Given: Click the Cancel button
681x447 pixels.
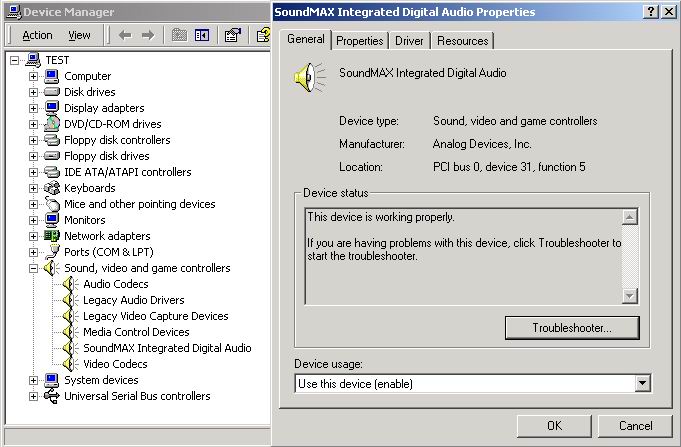Looking at the screenshot, I should click(635, 426).
